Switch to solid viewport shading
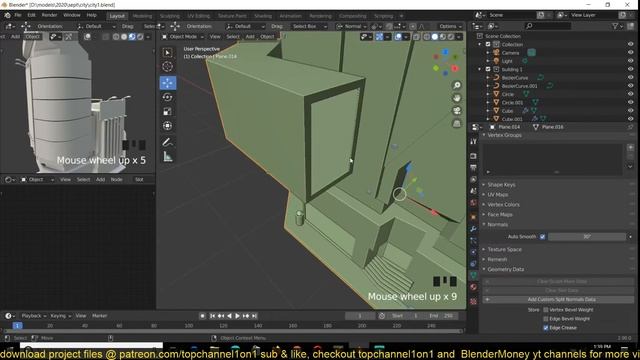The image size is (640, 360). (x=435, y=37)
